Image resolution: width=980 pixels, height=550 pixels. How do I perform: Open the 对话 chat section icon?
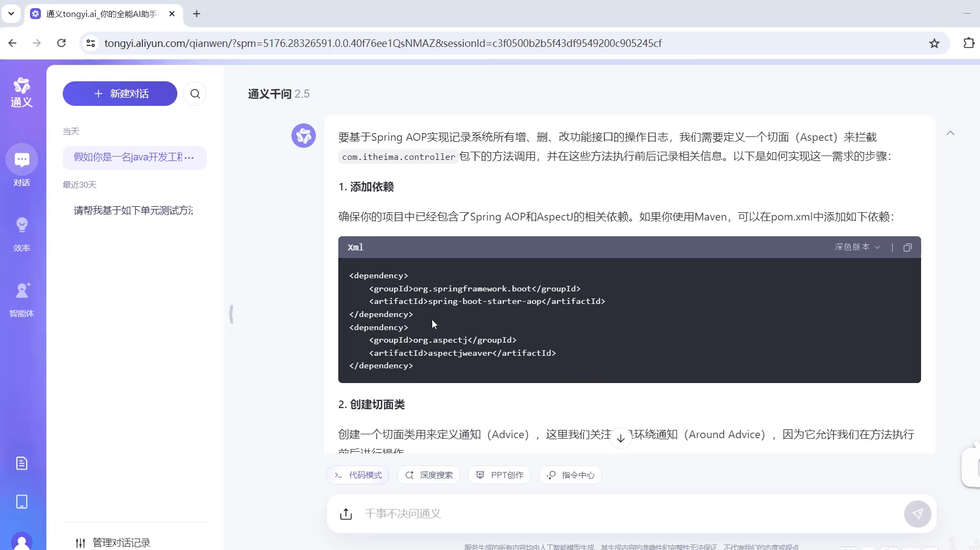(x=22, y=159)
